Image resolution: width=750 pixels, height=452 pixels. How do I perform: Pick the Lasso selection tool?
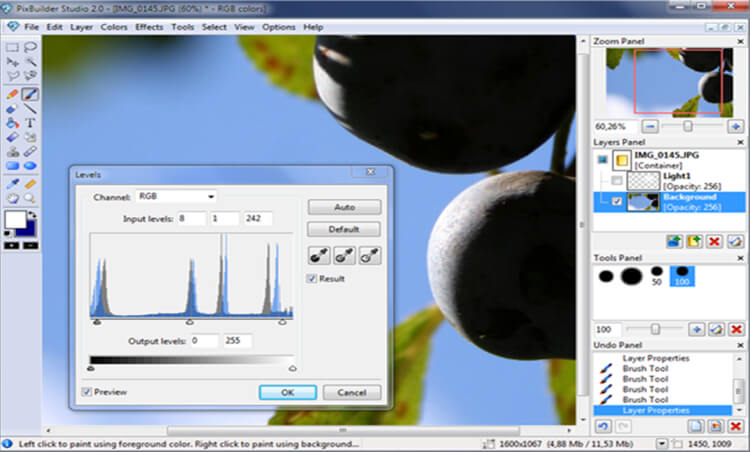[x=31, y=46]
